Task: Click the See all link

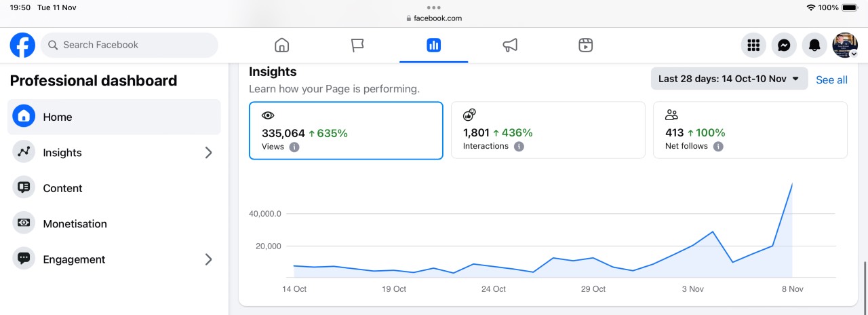Action: pos(831,80)
